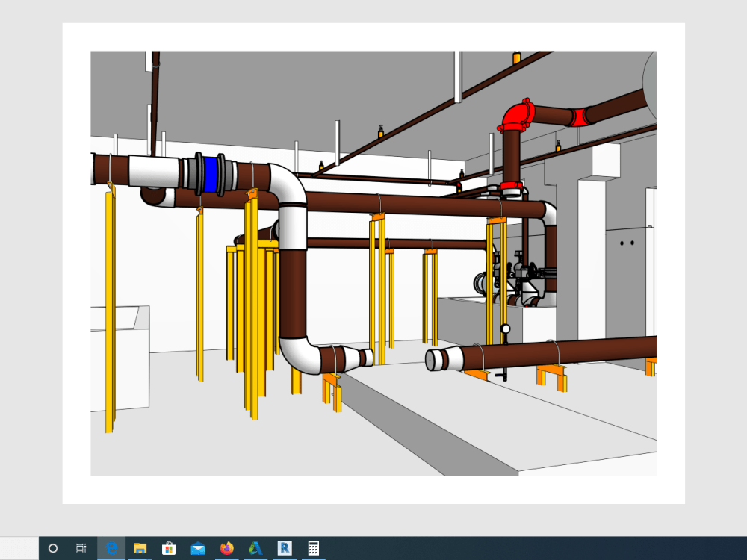Launch File Explorer from the taskbar
747x560 pixels.
click(x=140, y=549)
